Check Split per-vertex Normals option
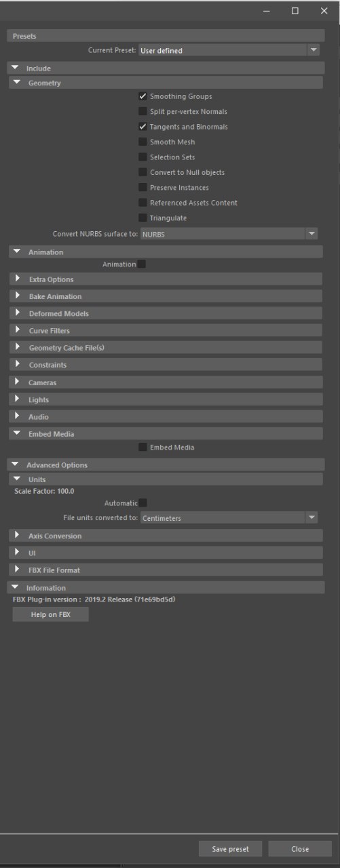Image resolution: width=340 pixels, height=868 pixels. pos(143,111)
